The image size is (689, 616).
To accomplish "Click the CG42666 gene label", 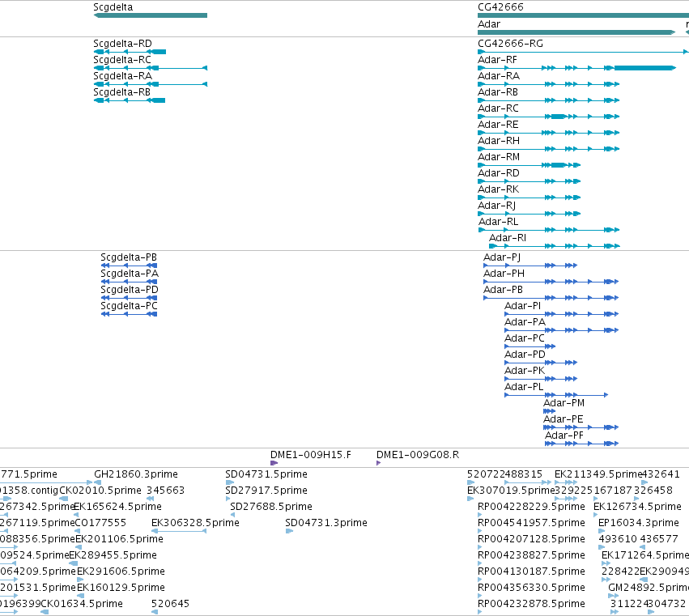I will coord(500,7).
